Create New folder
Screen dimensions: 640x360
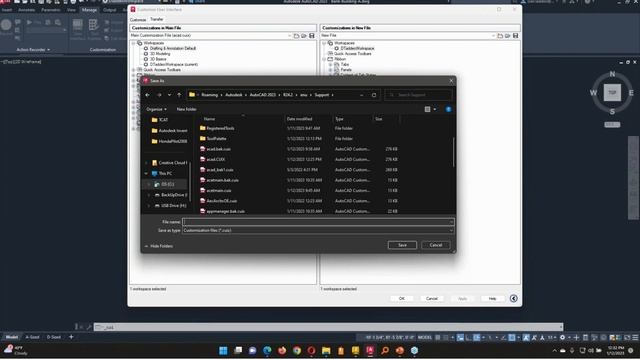tap(187, 109)
